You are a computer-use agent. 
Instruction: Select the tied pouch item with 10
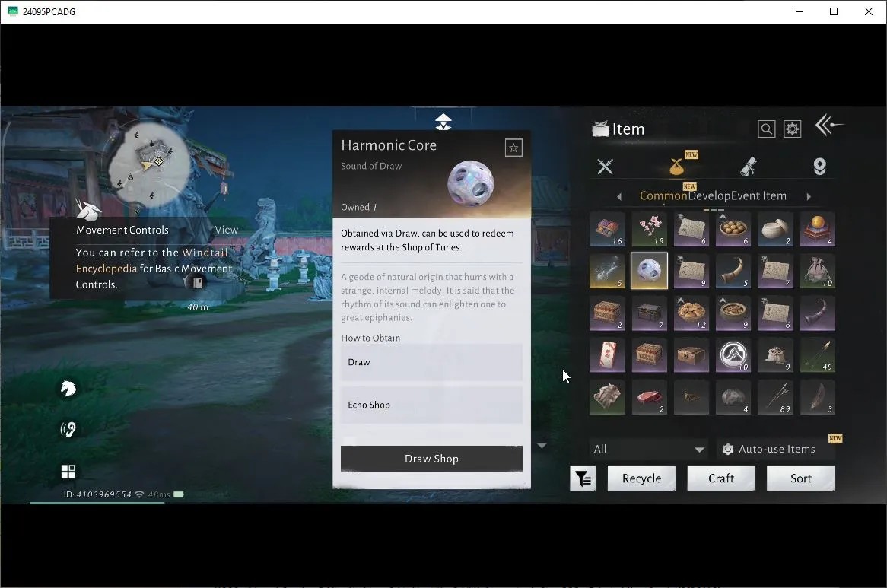(818, 271)
